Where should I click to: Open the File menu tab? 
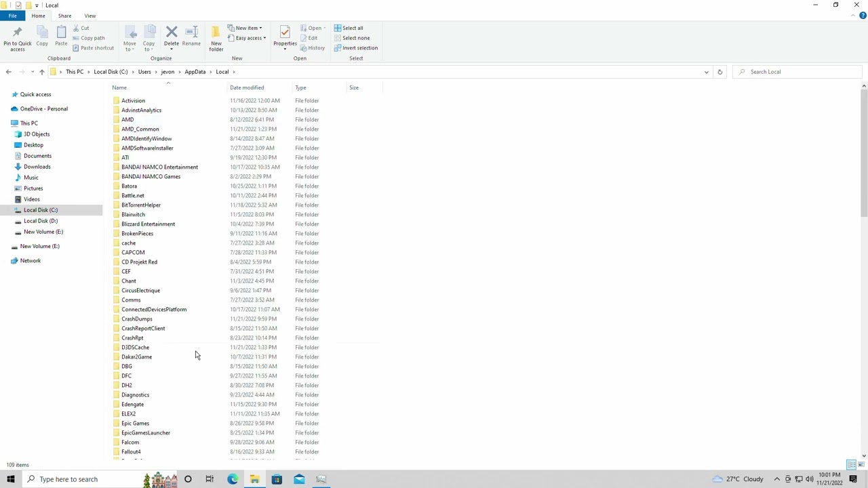coord(12,16)
